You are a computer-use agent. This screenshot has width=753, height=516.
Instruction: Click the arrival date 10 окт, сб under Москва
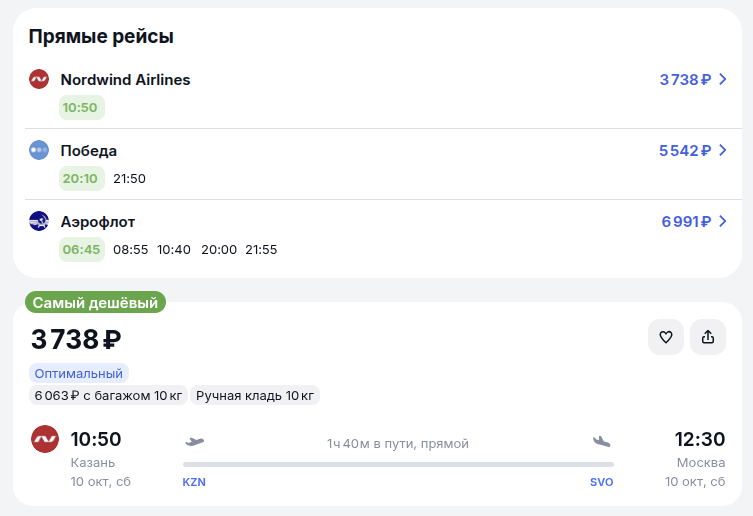695,481
